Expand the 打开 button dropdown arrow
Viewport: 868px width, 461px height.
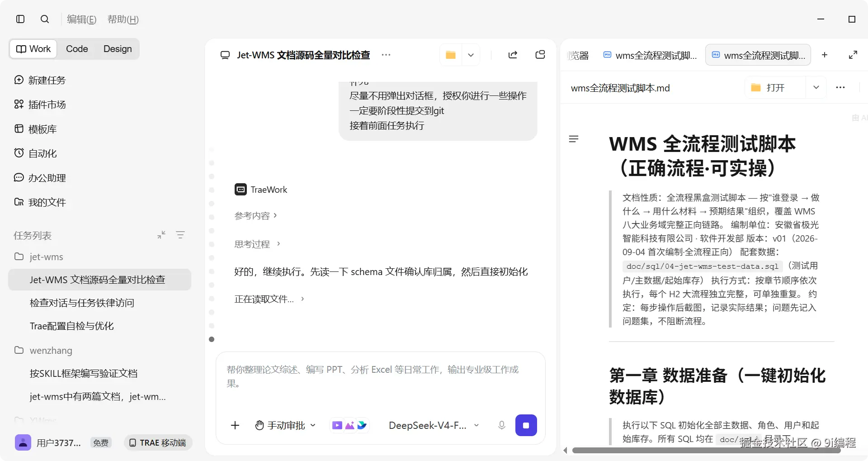(816, 87)
